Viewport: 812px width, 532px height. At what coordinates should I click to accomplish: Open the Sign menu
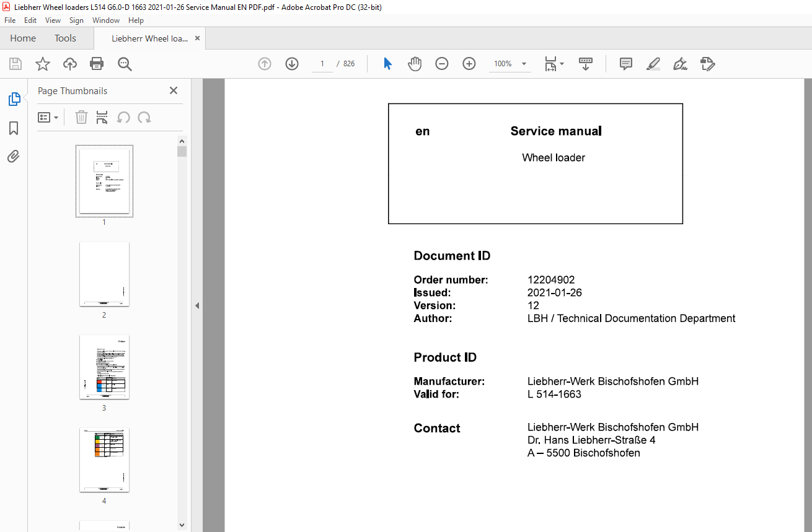[x=76, y=20]
